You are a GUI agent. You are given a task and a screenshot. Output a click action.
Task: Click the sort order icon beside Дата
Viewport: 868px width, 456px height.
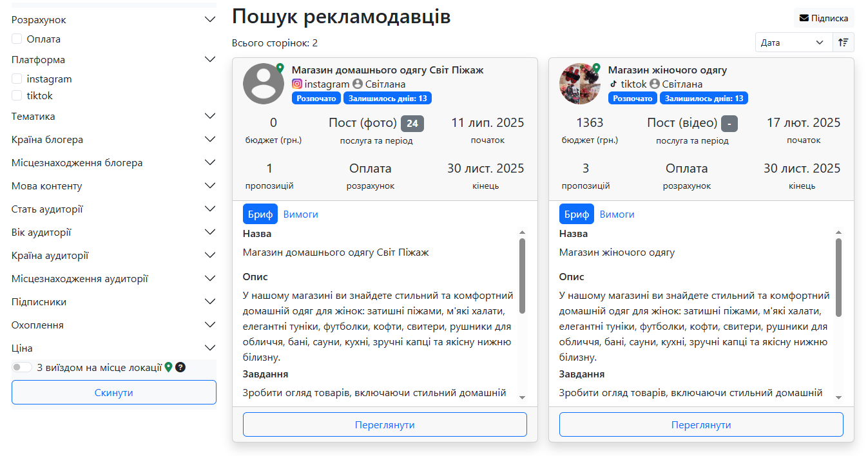[x=843, y=43]
